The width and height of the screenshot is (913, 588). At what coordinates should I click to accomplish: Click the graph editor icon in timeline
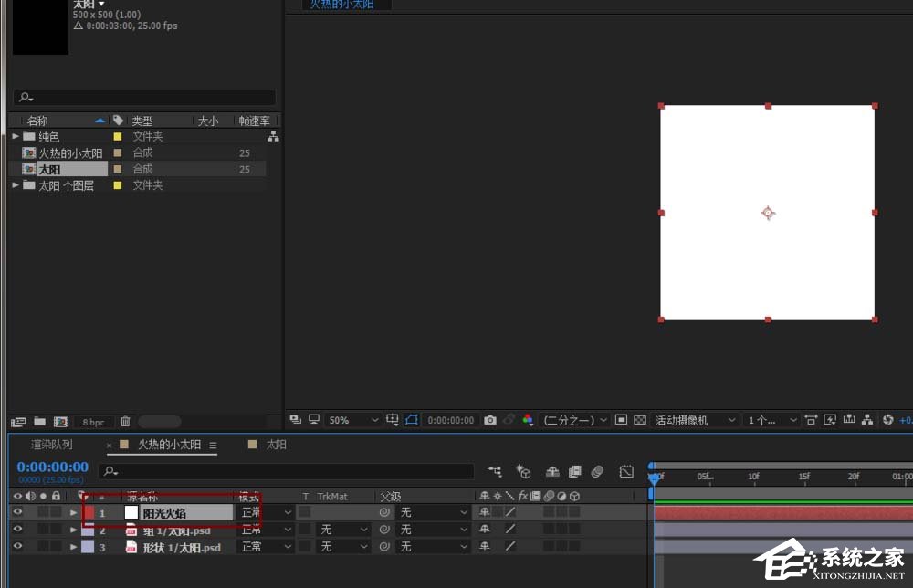(626, 472)
